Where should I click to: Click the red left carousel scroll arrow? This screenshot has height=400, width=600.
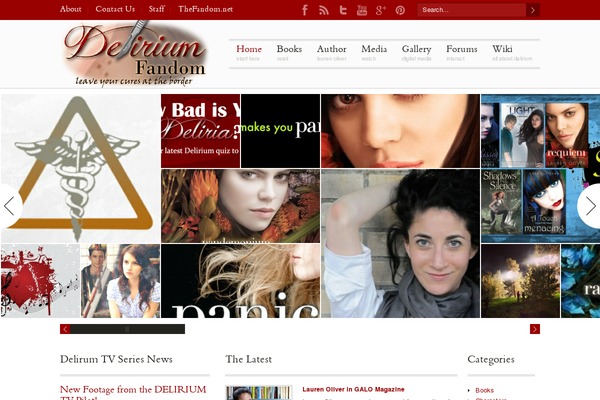pyautogui.click(x=65, y=329)
